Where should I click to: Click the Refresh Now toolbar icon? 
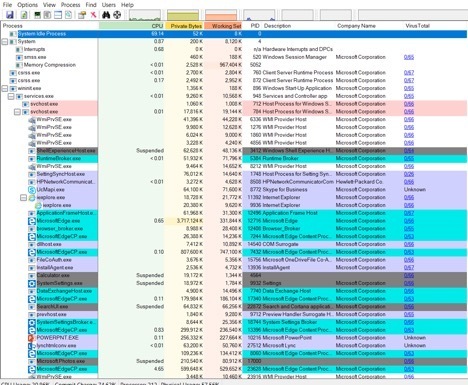pyautogui.click(x=24, y=15)
